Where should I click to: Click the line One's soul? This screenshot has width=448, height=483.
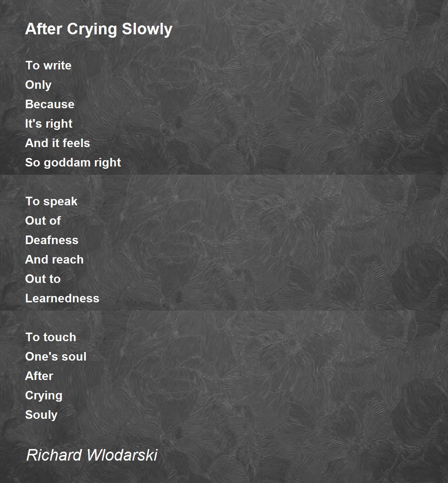coord(56,356)
